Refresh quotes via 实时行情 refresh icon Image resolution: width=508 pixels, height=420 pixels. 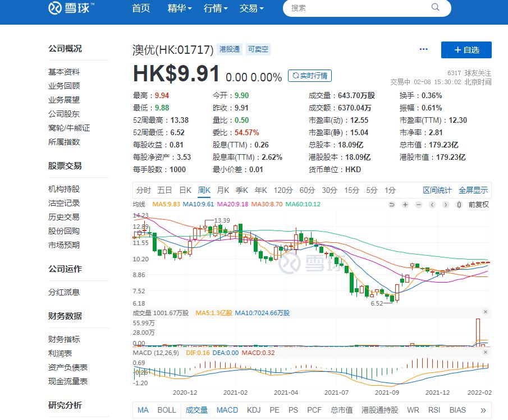pyautogui.click(x=295, y=75)
